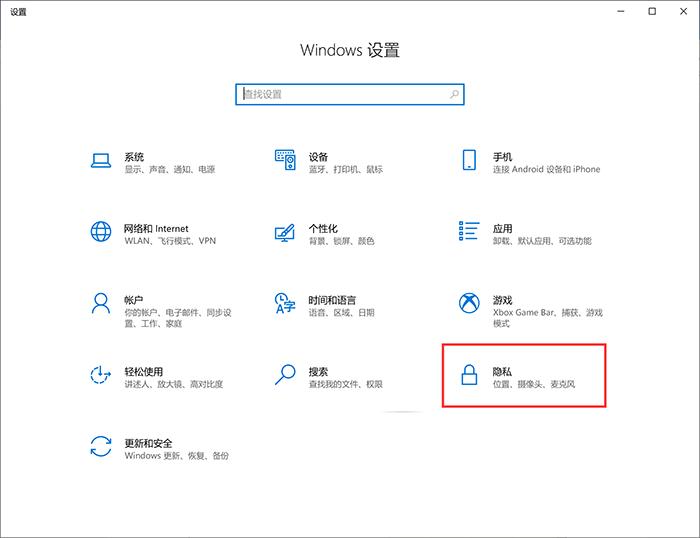
Task: Select the 系统 category title
Action: [134, 157]
